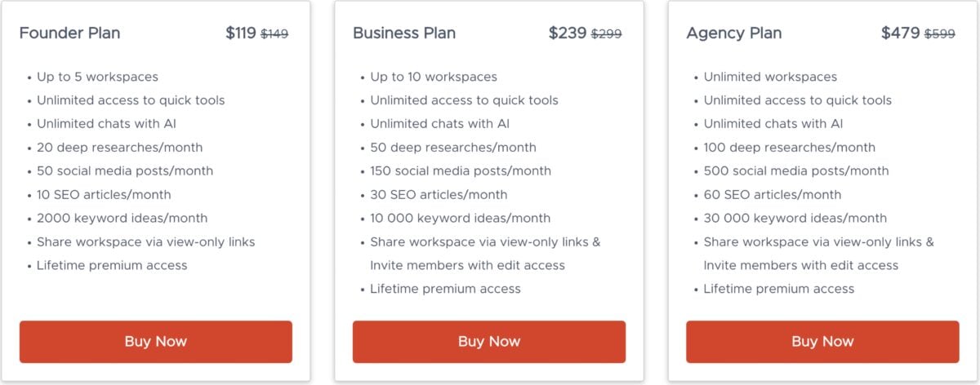Select the $119 Founder price
Image resolution: width=980 pixels, height=385 pixels.
241,33
